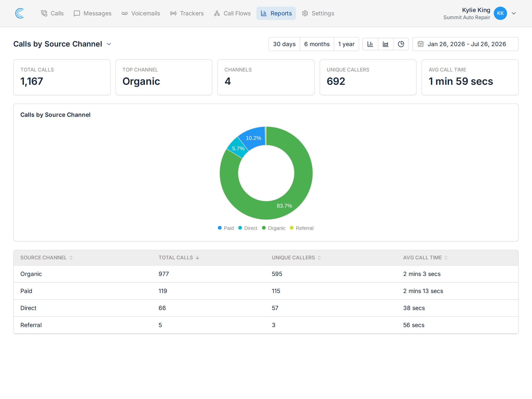Toggle Referral series in chart legend

coord(302,228)
